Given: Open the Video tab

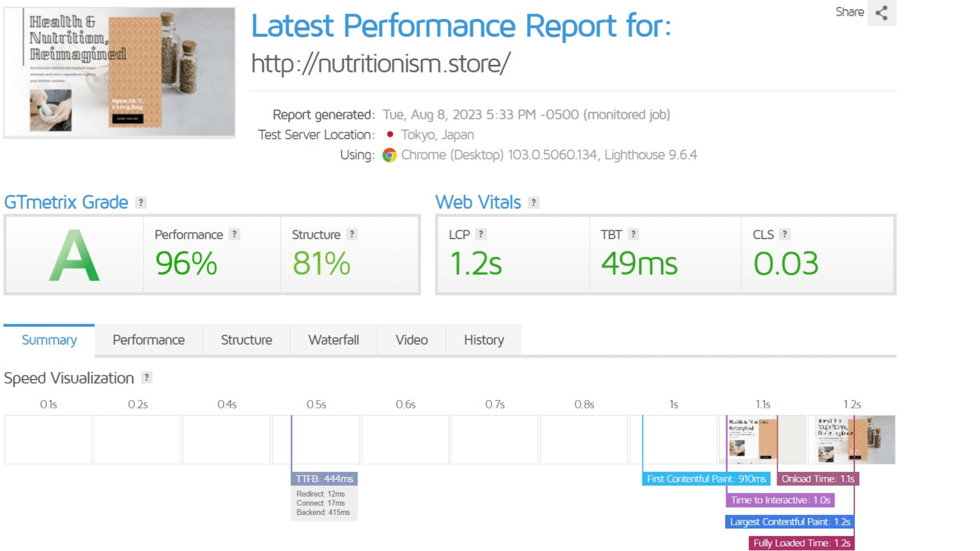Looking at the screenshot, I should click(412, 340).
